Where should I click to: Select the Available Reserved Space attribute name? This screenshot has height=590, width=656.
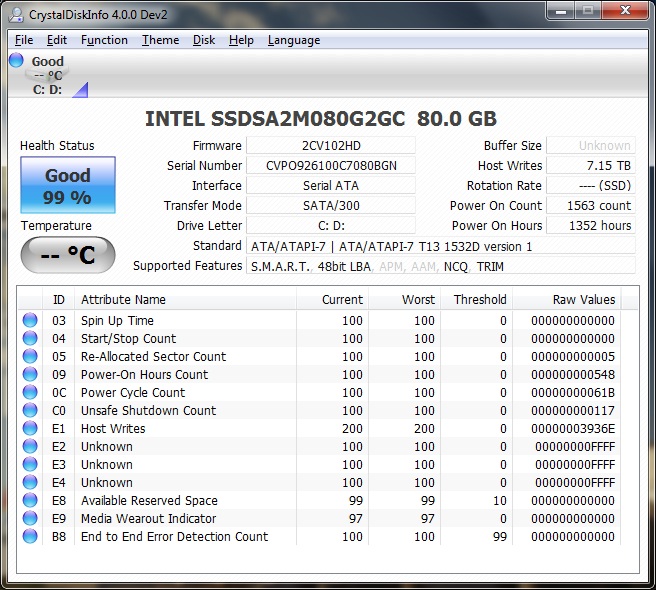pos(149,500)
